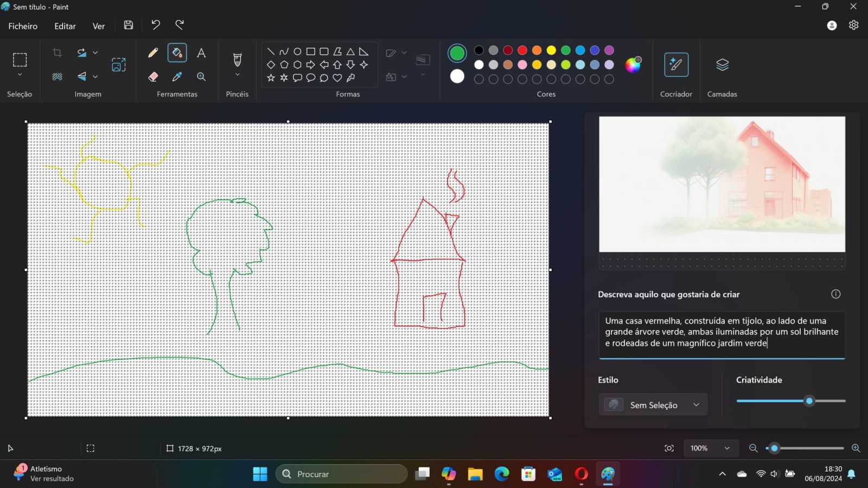Viewport: 868px width, 488px height.
Task: Select the Pencil tool
Action: click(x=153, y=53)
